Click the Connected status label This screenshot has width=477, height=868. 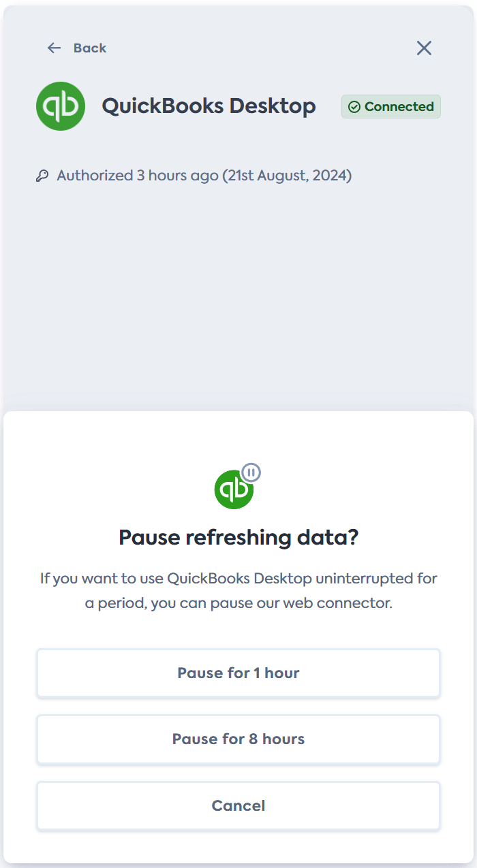tap(399, 107)
